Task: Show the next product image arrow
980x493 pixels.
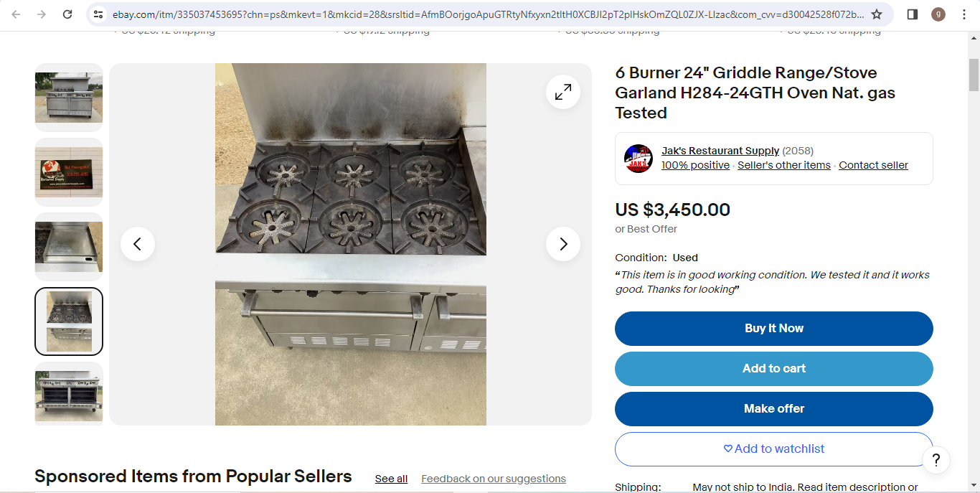Action: (563, 244)
